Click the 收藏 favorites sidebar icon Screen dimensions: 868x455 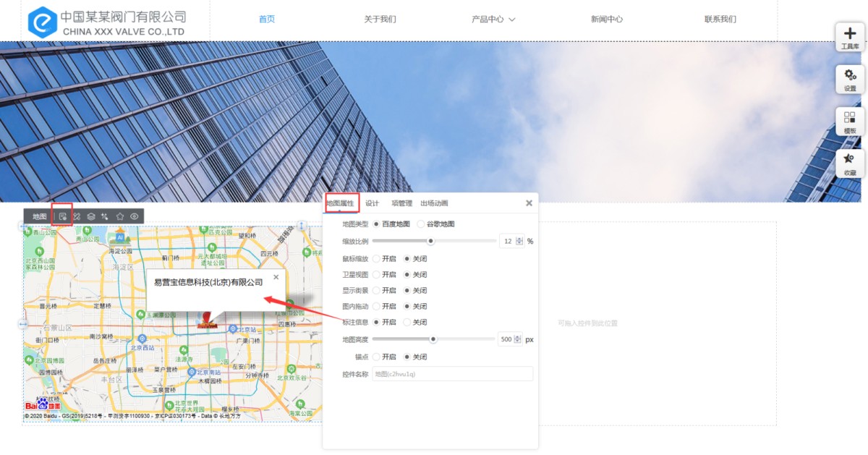pyautogui.click(x=850, y=163)
